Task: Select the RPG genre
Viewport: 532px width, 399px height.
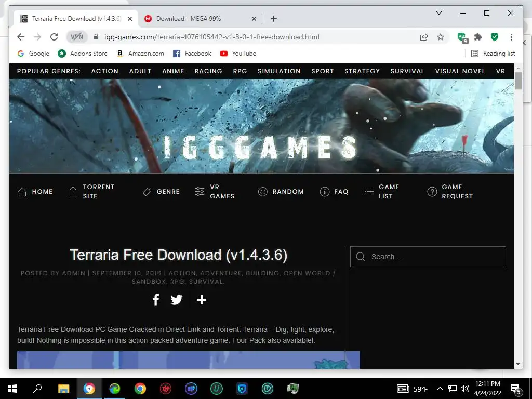Action: click(x=240, y=71)
